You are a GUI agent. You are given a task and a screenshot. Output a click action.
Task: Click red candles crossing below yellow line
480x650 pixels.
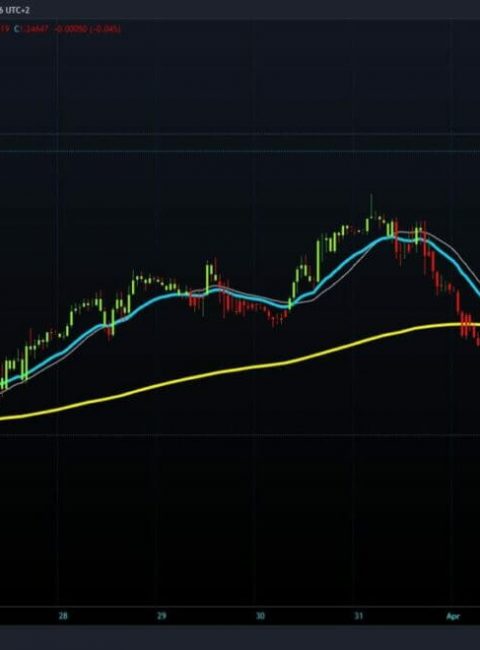468,327
